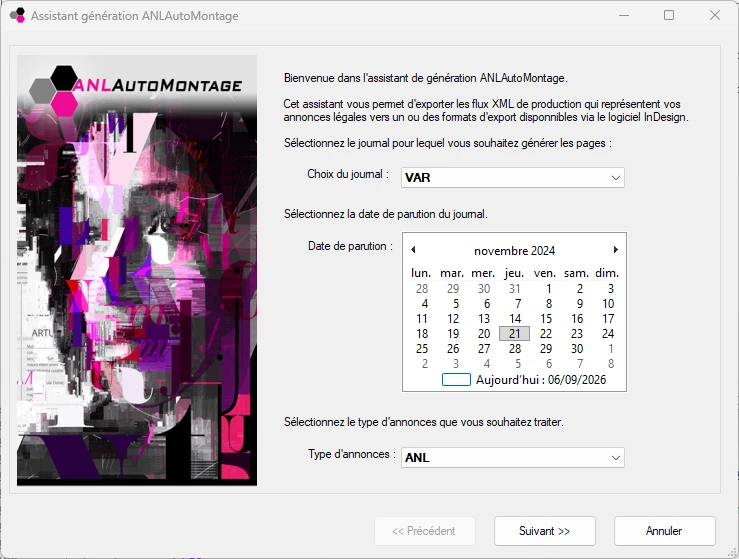Select November 15 in the calendar
This screenshot has width=739, height=559.
pyautogui.click(x=546, y=319)
